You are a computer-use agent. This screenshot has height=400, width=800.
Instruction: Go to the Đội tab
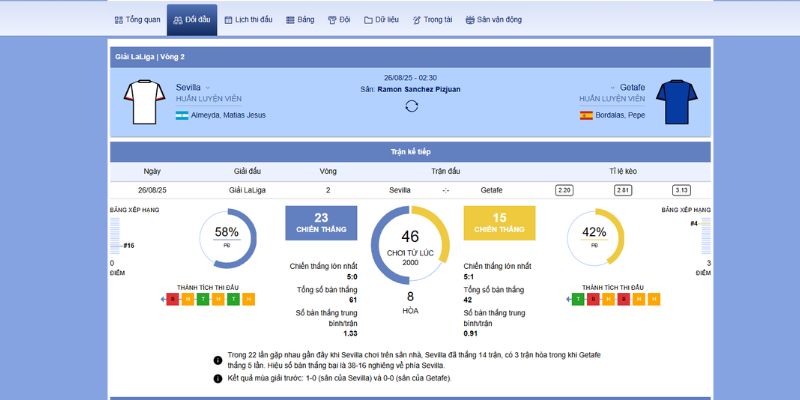point(339,20)
